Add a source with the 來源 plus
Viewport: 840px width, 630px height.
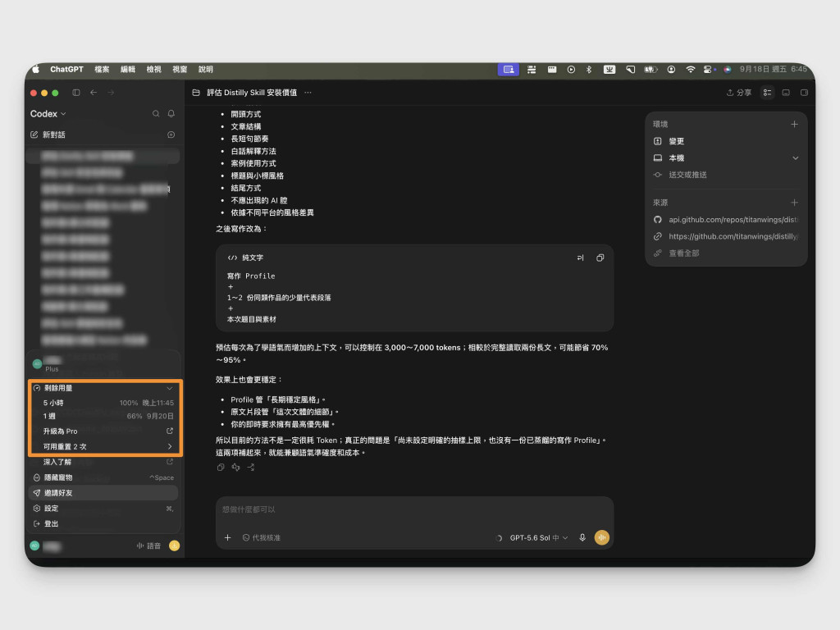pos(794,203)
